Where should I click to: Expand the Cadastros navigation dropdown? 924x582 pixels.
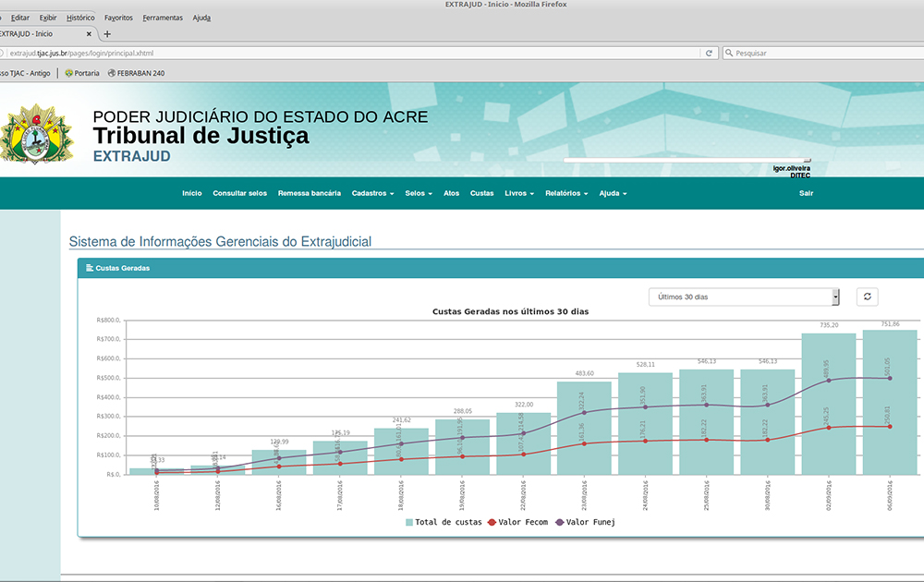pos(372,193)
